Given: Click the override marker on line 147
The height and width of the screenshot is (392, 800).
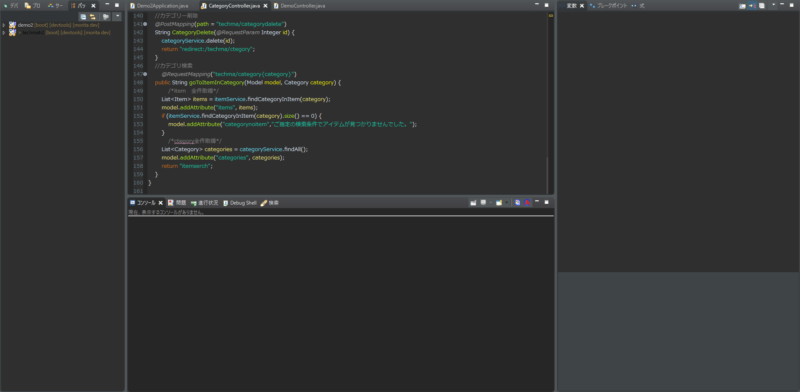Looking at the screenshot, I should [x=145, y=74].
